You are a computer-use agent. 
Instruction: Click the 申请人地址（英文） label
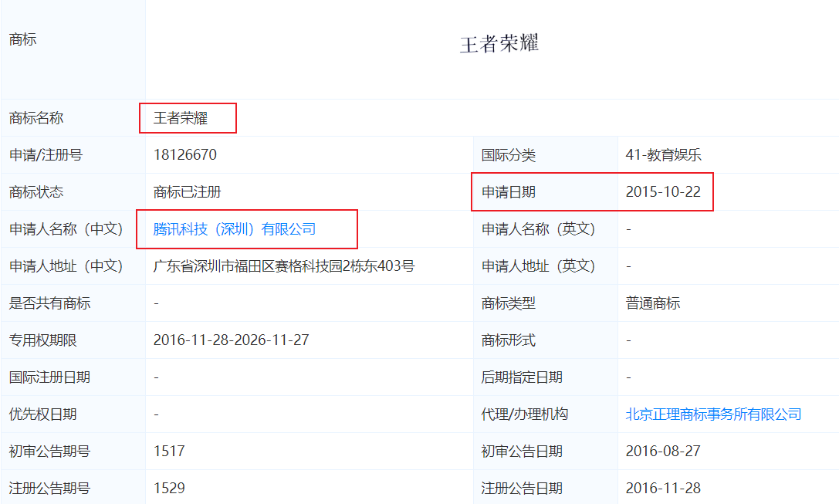(538, 266)
